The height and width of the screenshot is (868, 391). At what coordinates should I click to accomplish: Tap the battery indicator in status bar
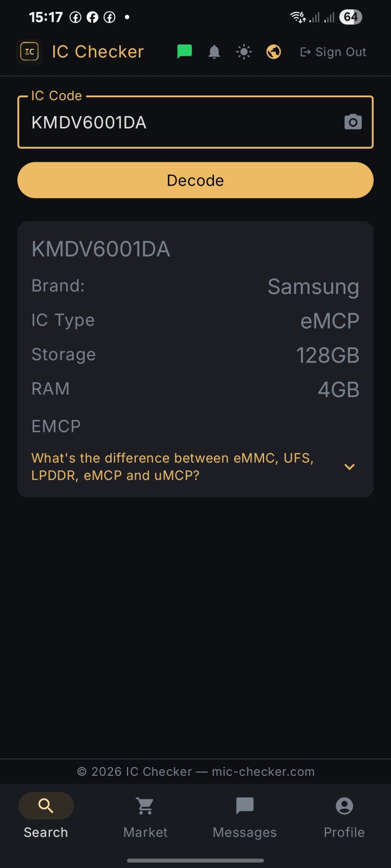click(x=350, y=17)
